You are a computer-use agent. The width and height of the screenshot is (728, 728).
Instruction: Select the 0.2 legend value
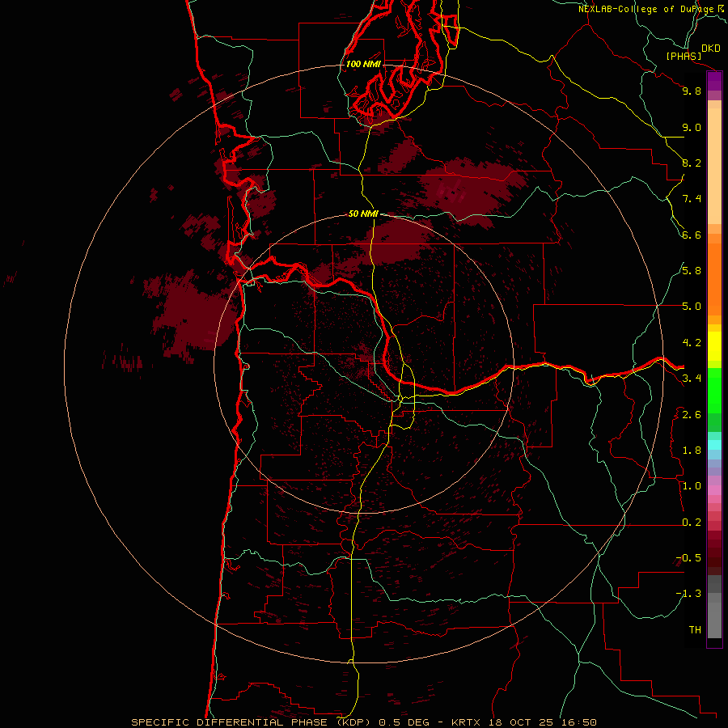click(692, 522)
